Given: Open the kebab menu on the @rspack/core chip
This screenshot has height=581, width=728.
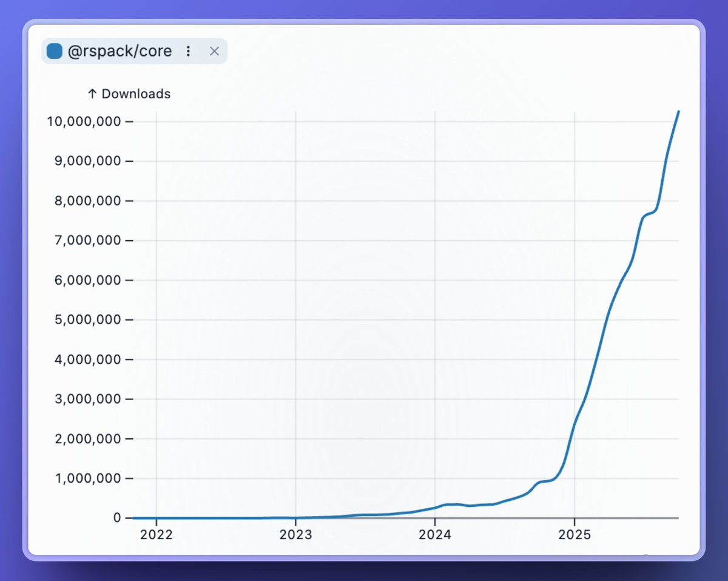Looking at the screenshot, I should click(188, 51).
